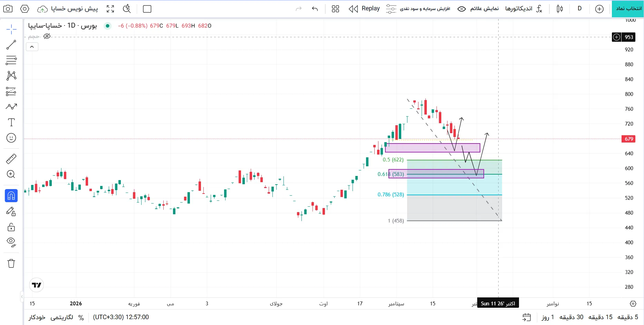Select the crosshair cursor tool

(x=11, y=29)
